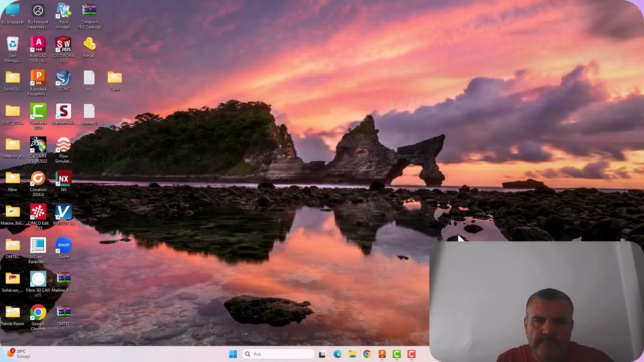
Task: Open Microsoft Edge from taskbar
Action: (338, 354)
